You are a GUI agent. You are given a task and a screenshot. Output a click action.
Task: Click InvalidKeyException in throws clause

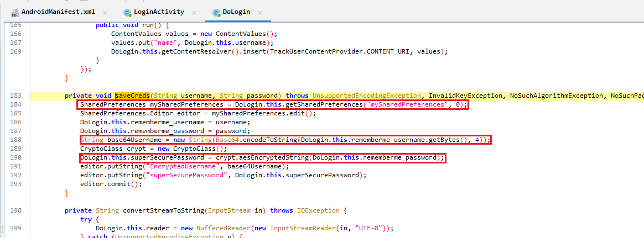tap(466, 96)
